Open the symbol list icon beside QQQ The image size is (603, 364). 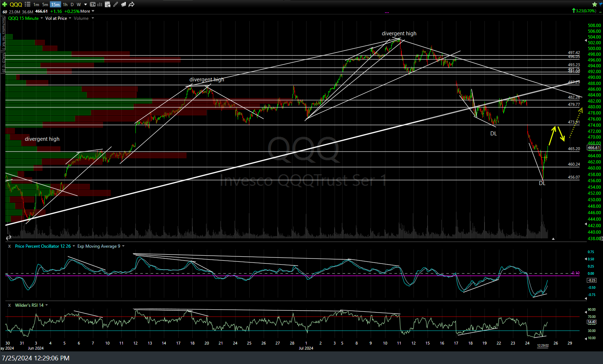coord(27,4)
